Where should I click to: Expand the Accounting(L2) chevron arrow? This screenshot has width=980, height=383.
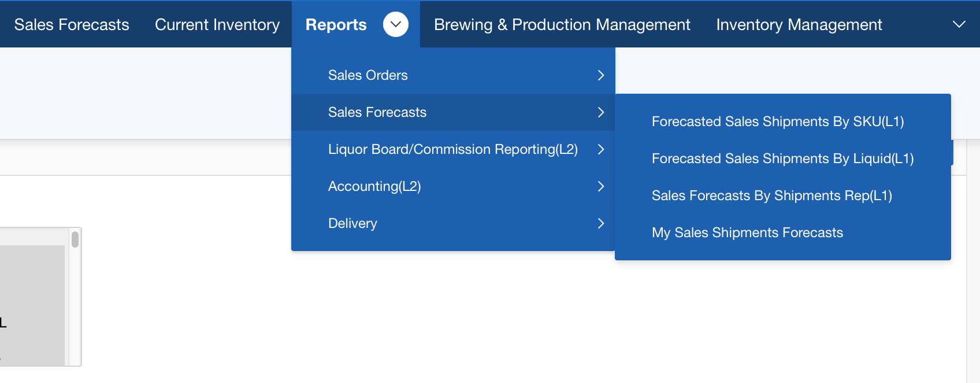[601, 186]
